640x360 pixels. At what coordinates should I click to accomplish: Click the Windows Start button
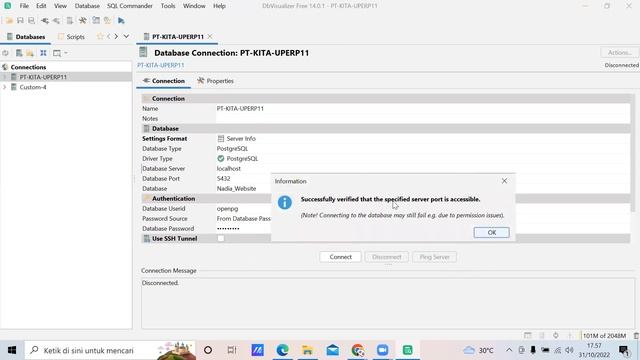pyautogui.click(x=12, y=350)
